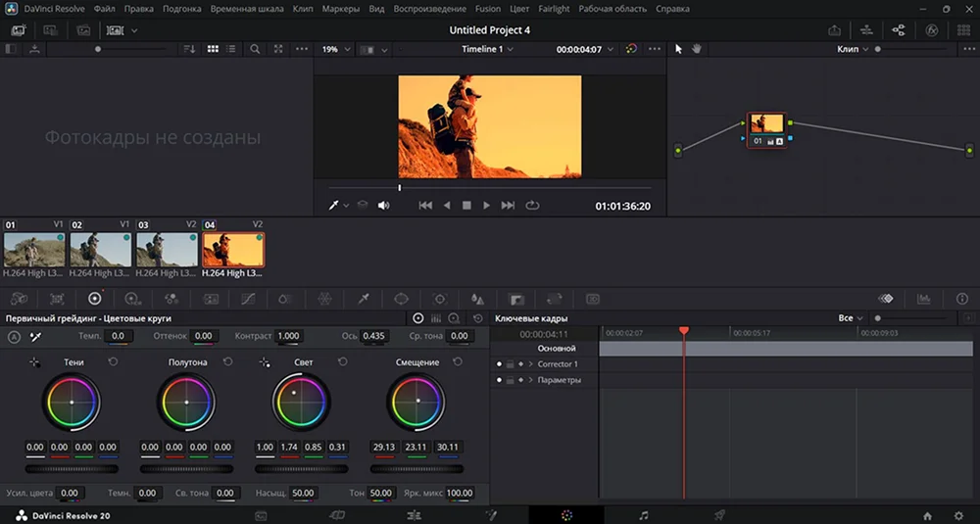
Task: Open the project settings gear
Action: (959, 516)
